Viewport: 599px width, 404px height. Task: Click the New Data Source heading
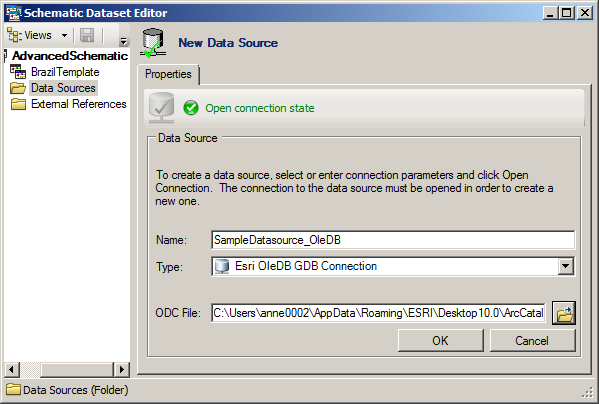click(x=228, y=43)
